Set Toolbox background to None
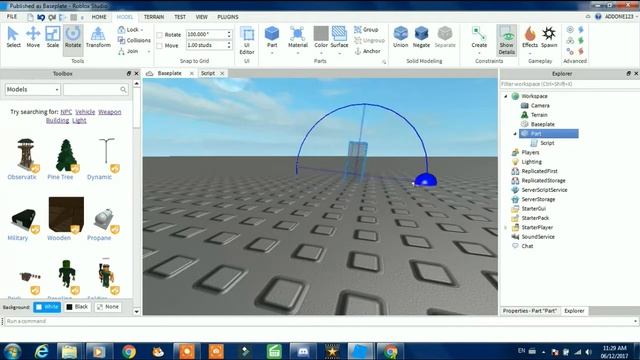 click(x=108, y=307)
